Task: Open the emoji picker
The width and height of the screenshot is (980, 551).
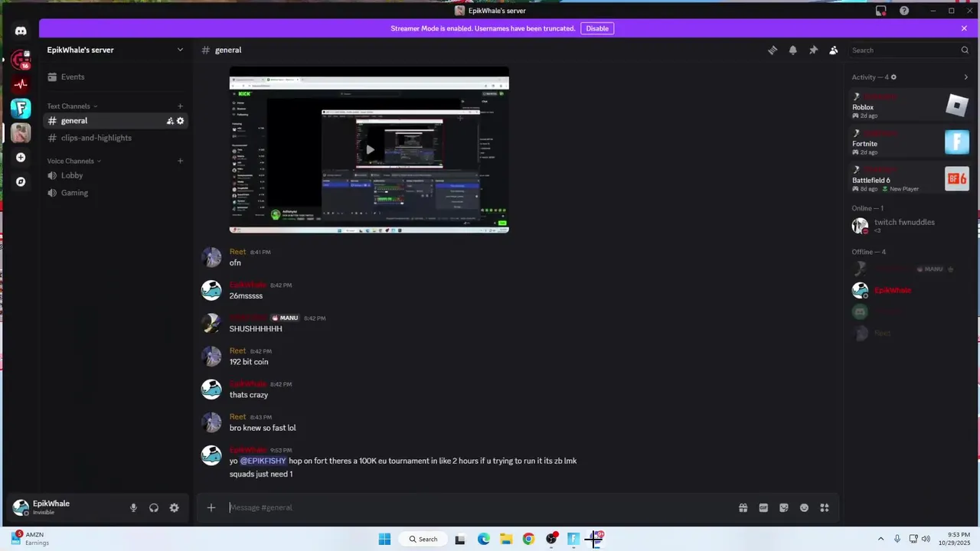Action: pos(804,507)
